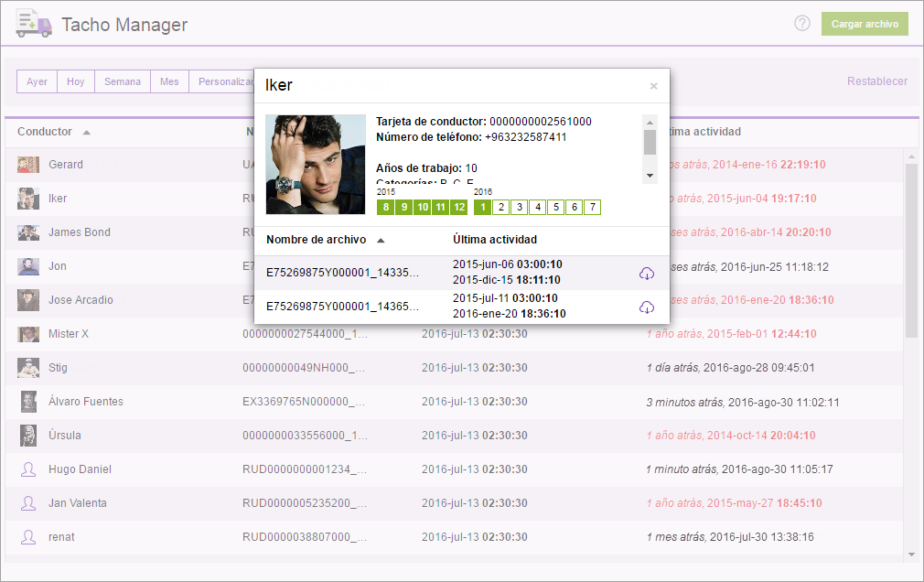
Task: Click the Cargar archivo button
Action: click(865, 24)
